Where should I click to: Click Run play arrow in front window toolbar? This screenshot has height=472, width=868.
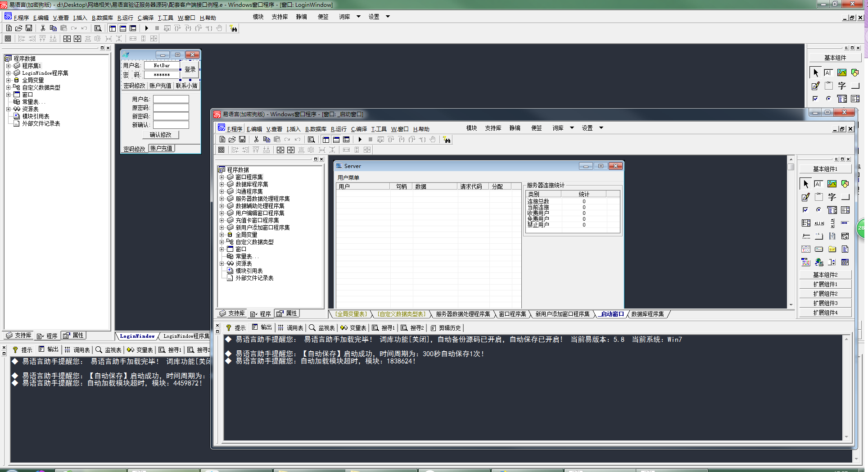point(360,140)
